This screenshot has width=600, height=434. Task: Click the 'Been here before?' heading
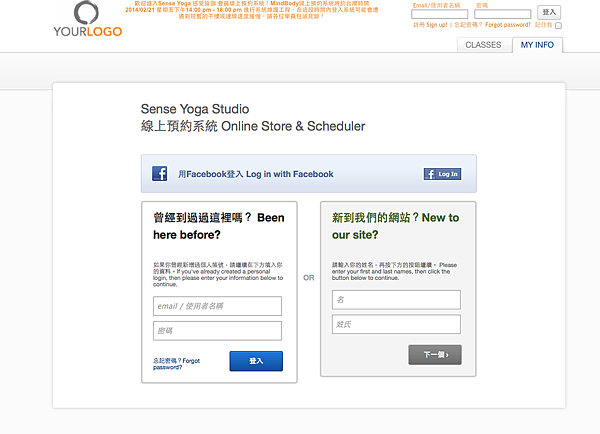coord(218,226)
